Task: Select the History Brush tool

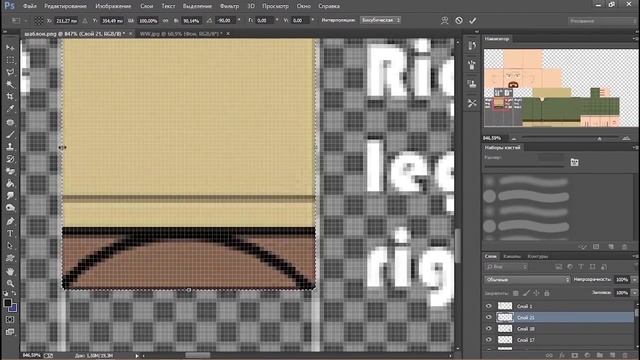Action: [10, 159]
